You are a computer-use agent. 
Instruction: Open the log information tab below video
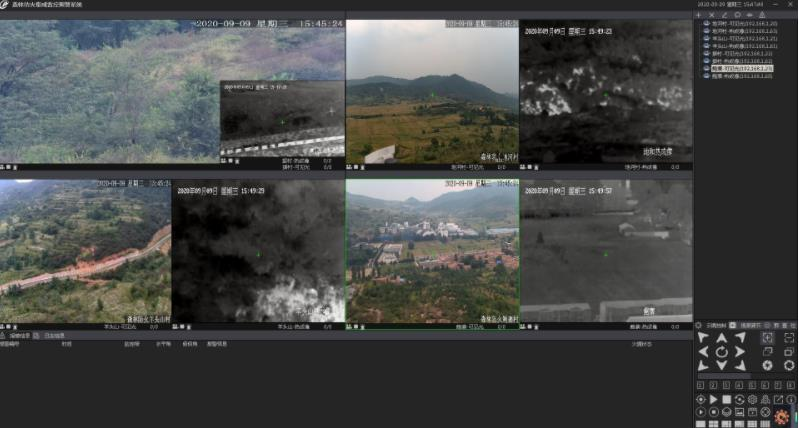[x=55, y=336]
